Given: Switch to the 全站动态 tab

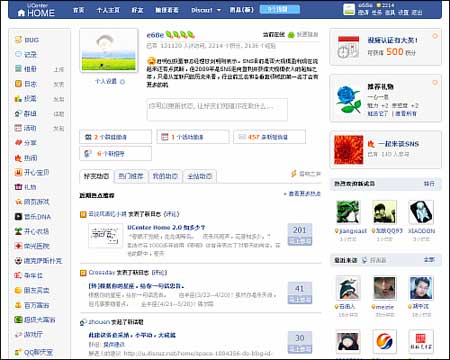Looking at the screenshot, I should tap(200, 176).
